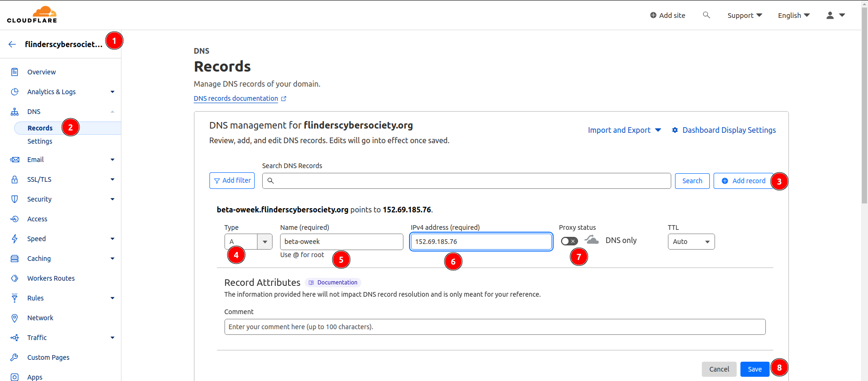Image resolution: width=868 pixels, height=381 pixels.
Task: Click the Rules filter icon
Action: coord(15,298)
